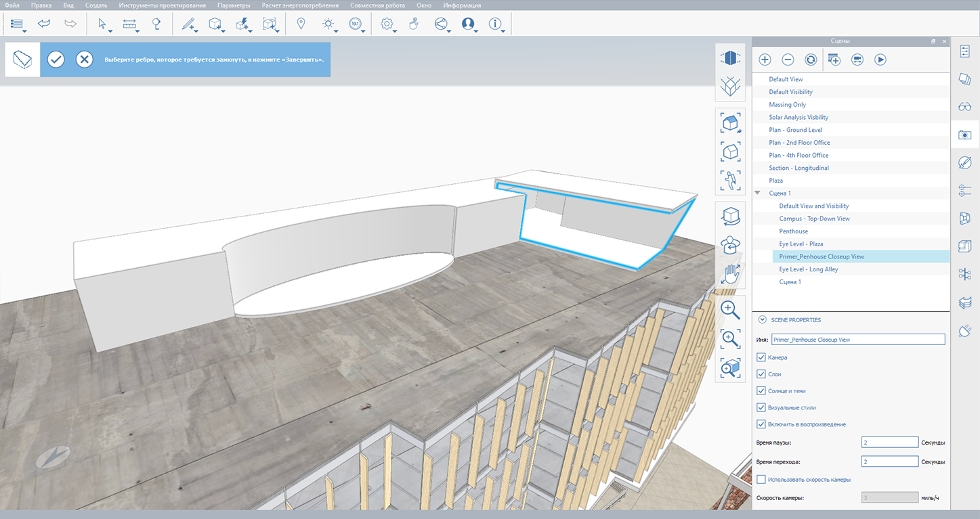Collapse the Сцена 1 tree group
The height and width of the screenshot is (519, 980).
coord(758,194)
